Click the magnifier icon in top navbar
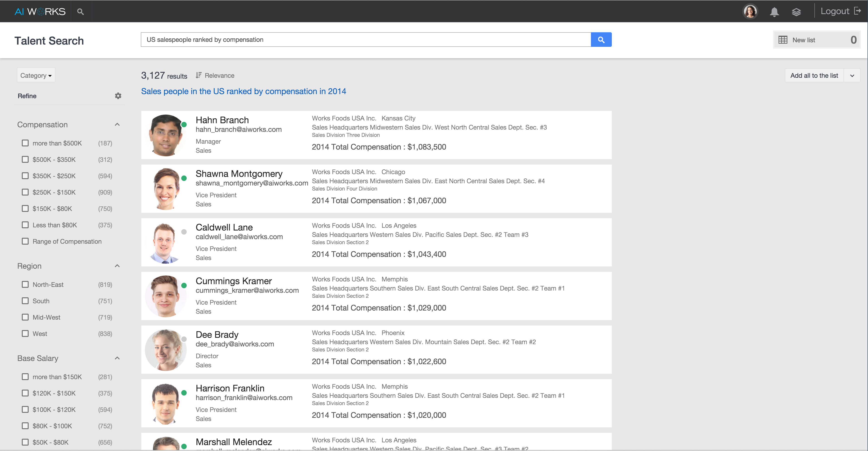 click(80, 11)
